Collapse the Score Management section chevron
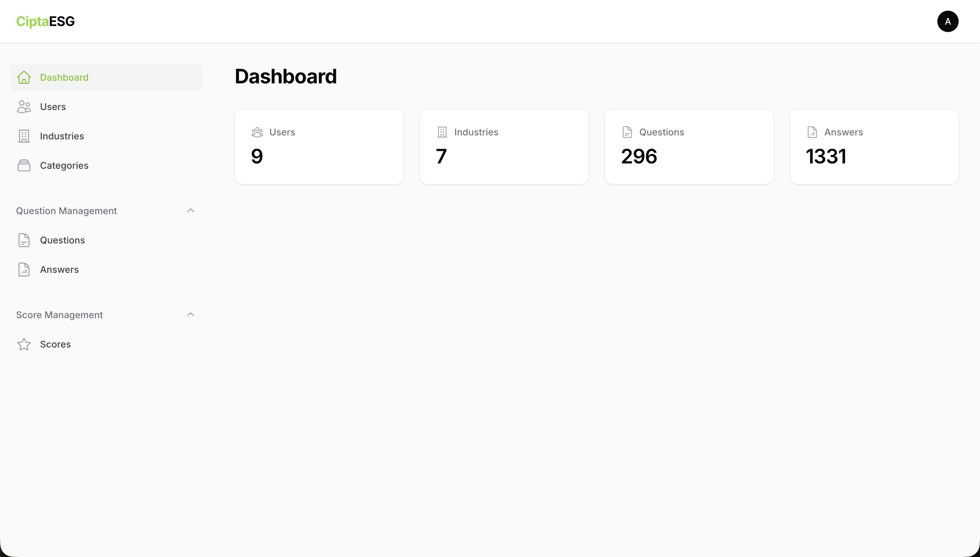The image size is (980, 557). (x=191, y=315)
